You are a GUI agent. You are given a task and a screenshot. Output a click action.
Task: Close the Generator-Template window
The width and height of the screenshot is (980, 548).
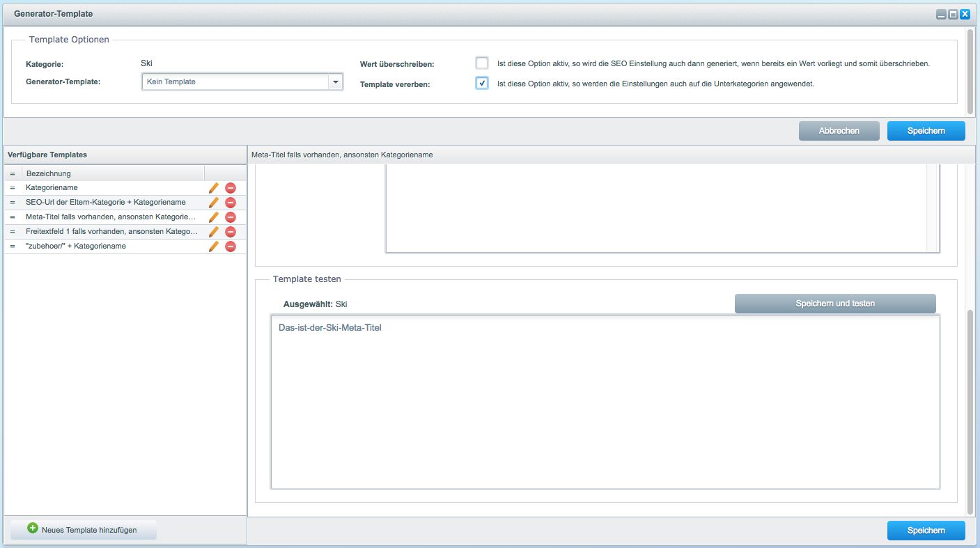[x=965, y=14]
